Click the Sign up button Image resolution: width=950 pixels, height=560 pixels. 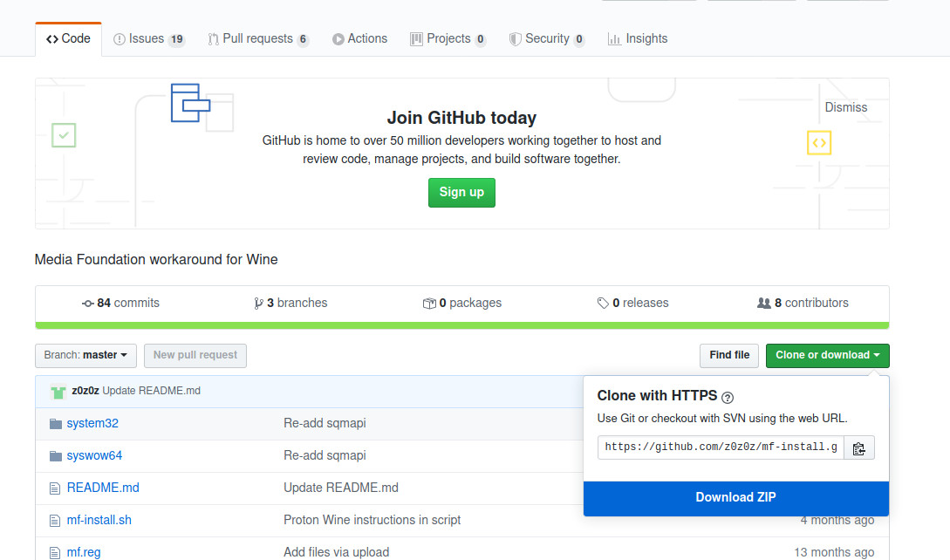[x=461, y=192]
